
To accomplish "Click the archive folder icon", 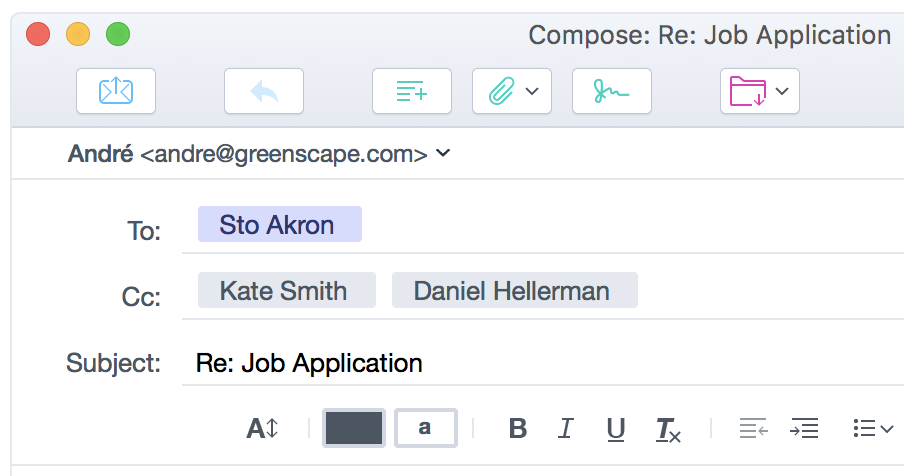I will point(747,91).
